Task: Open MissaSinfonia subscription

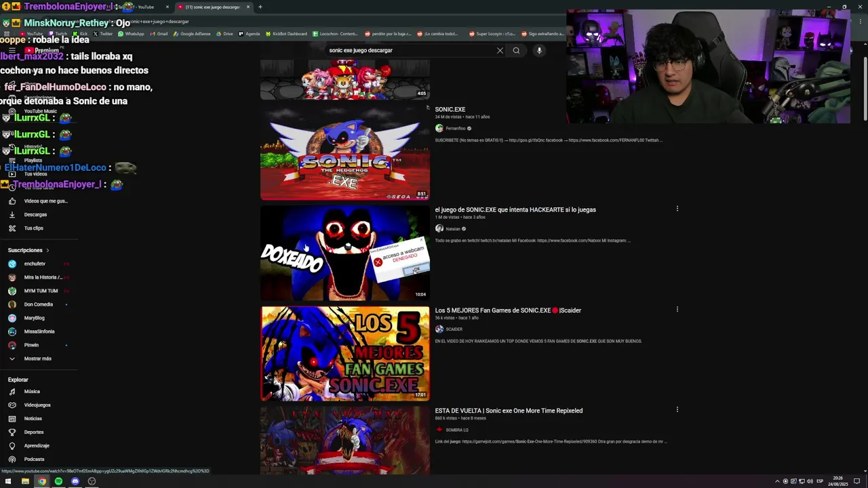Action: click(39, 331)
